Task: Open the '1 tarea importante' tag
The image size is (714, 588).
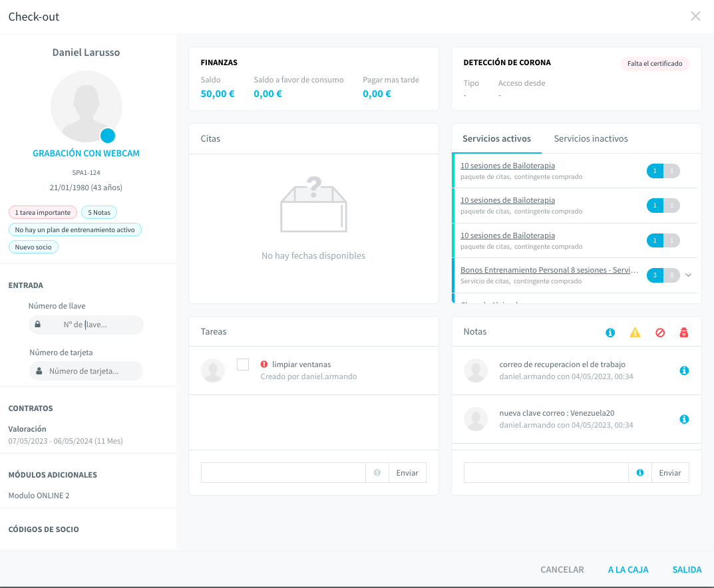Action: (43, 213)
